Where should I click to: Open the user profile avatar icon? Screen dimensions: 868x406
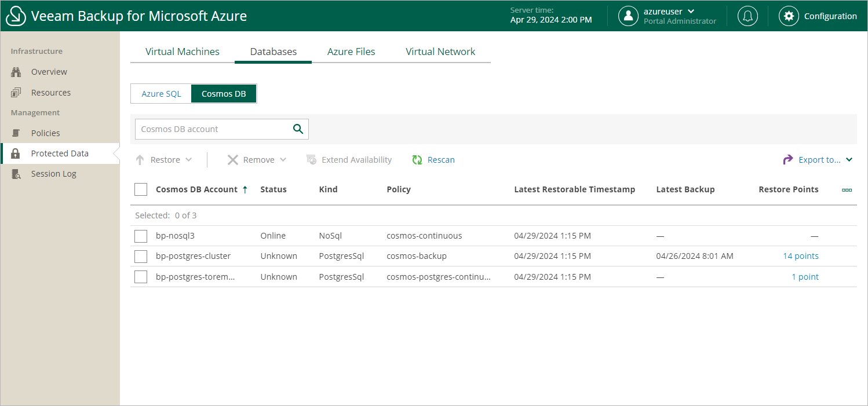tap(628, 16)
